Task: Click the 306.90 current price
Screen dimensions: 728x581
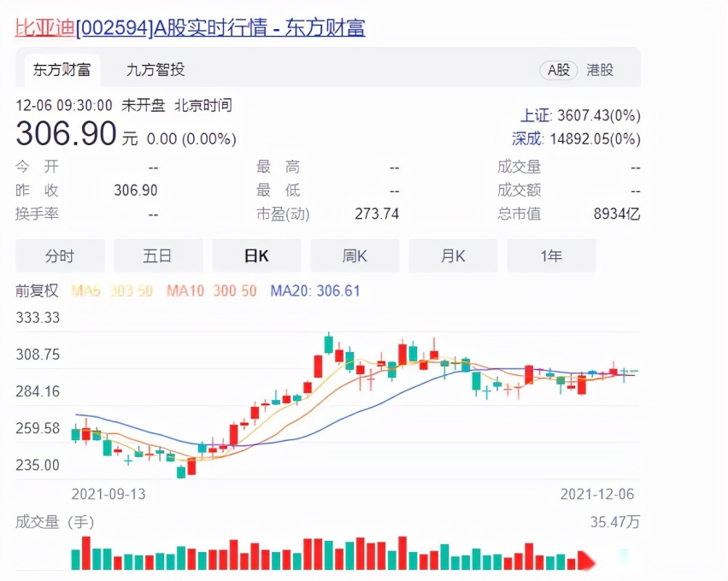Action: [x=66, y=134]
